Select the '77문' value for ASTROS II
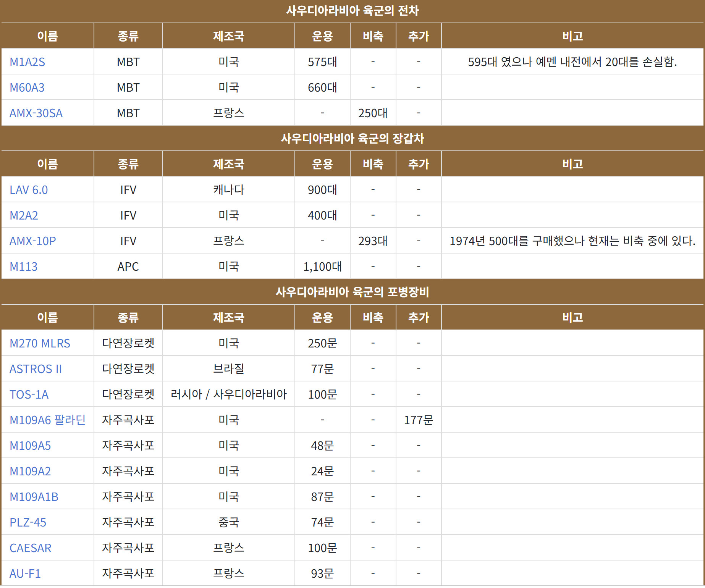The image size is (705, 588). pos(322,369)
